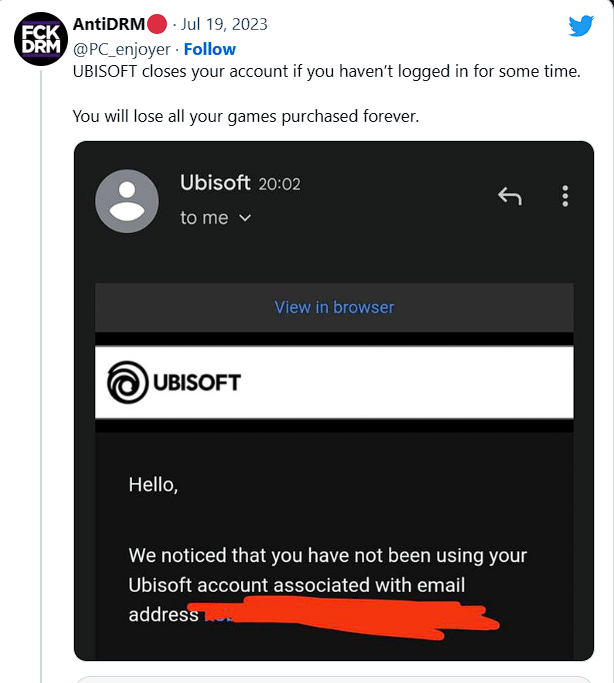
Task: Open the three-dot more options menu
Action: coord(565,196)
